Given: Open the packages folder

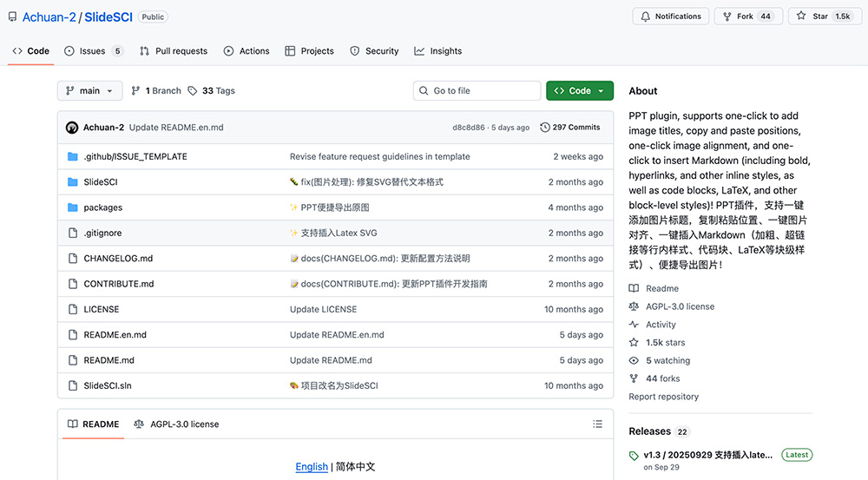Looking at the screenshot, I should pos(102,207).
